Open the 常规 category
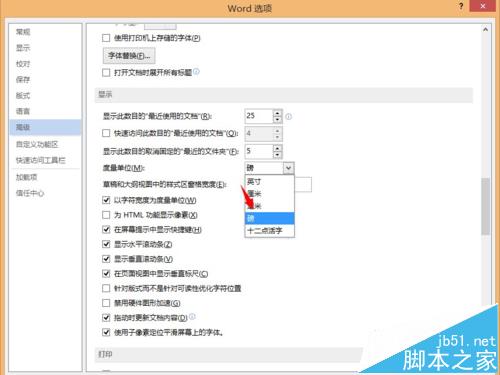 tap(45, 32)
